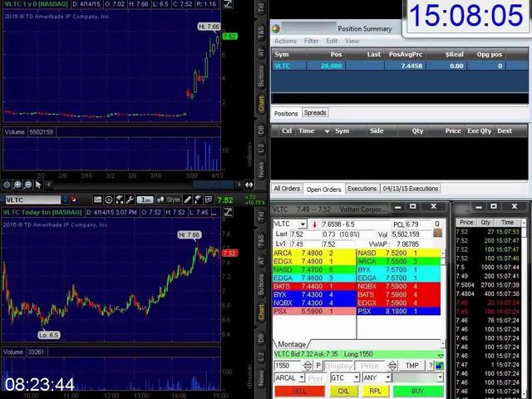Toggle the blue lock icon in the montage
The width and height of the screenshot is (532, 399).
pos(440,366)
